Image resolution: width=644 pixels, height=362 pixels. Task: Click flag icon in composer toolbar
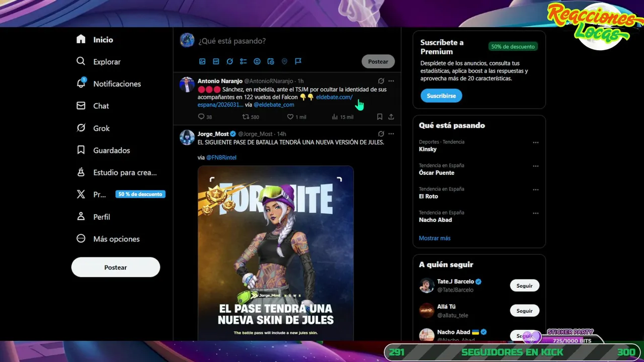298,61
